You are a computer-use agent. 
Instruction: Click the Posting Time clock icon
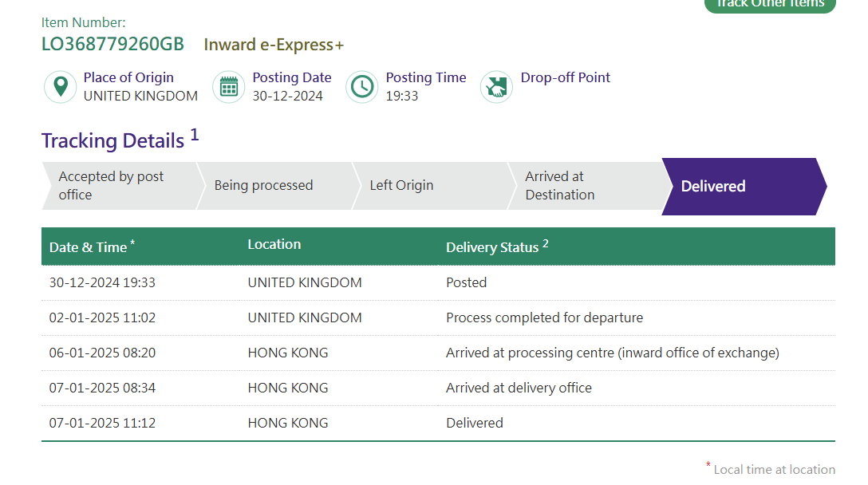tap(362, 87)
